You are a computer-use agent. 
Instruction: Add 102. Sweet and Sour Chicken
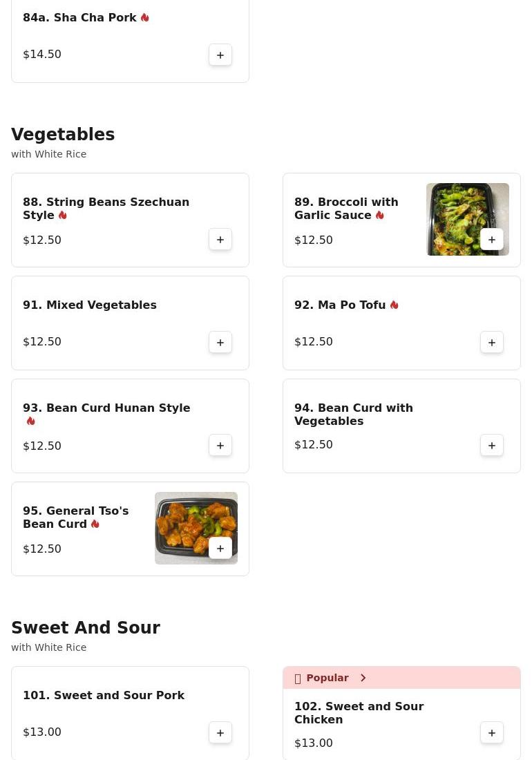[x=492, y=733]
